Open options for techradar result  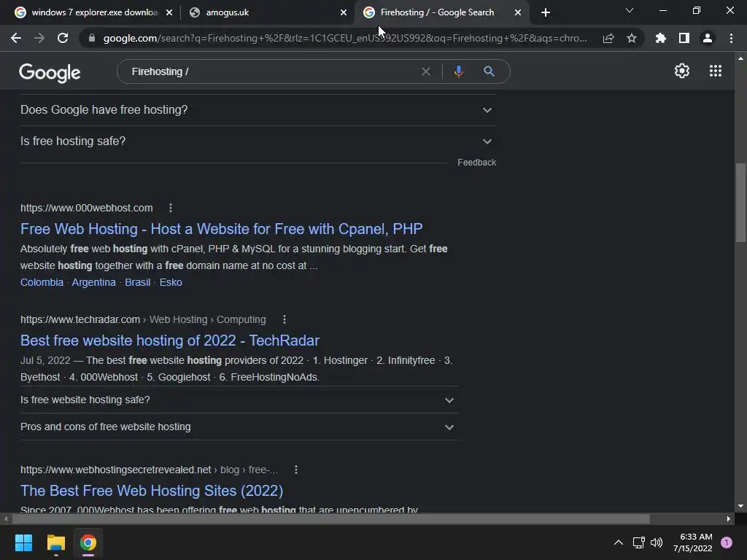pos(285,319)
